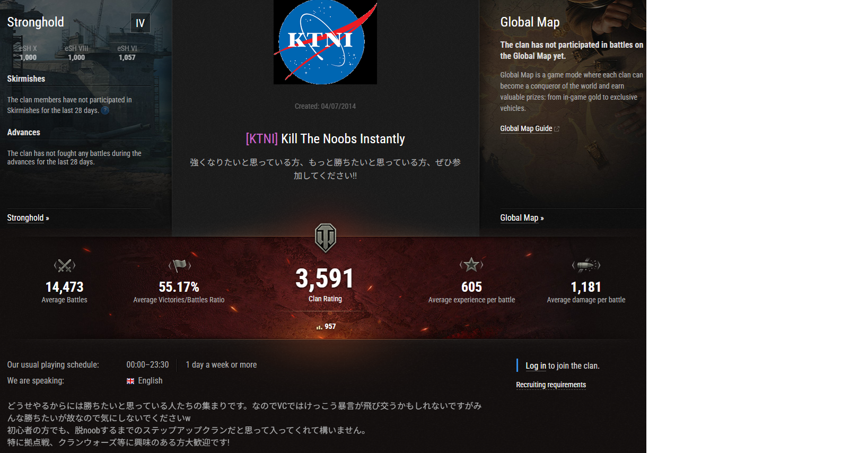The height and width of the screenshot is (453, 868).
Task: Click Log in to join the clan
Action: coord(536,366)
